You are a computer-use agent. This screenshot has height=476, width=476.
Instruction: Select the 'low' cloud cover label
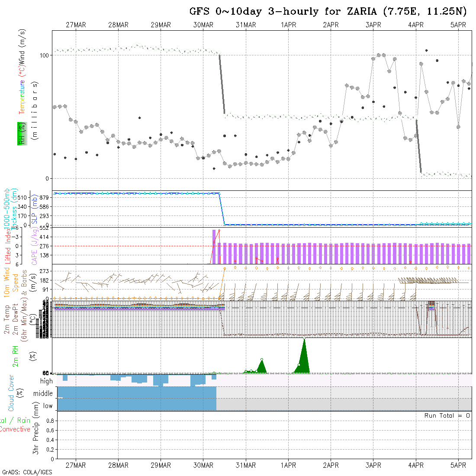(x=48, y=406)
